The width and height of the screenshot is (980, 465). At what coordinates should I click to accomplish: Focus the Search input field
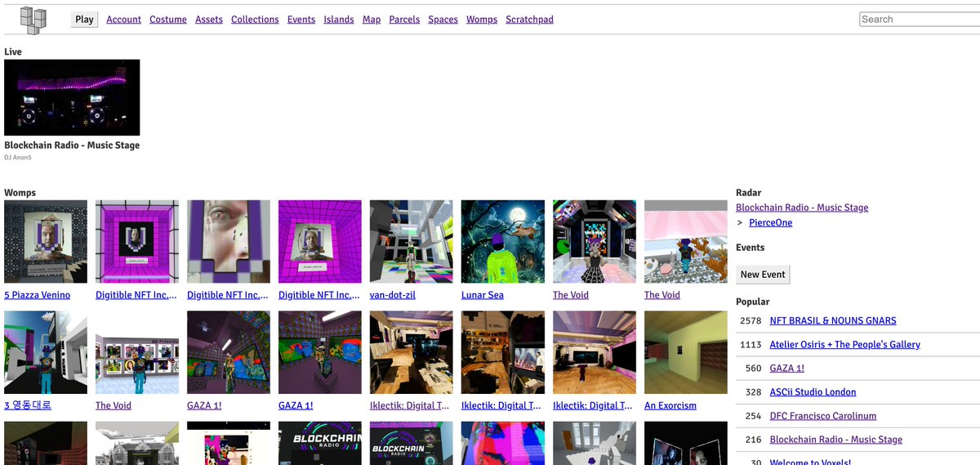click(x=920, y=19)
